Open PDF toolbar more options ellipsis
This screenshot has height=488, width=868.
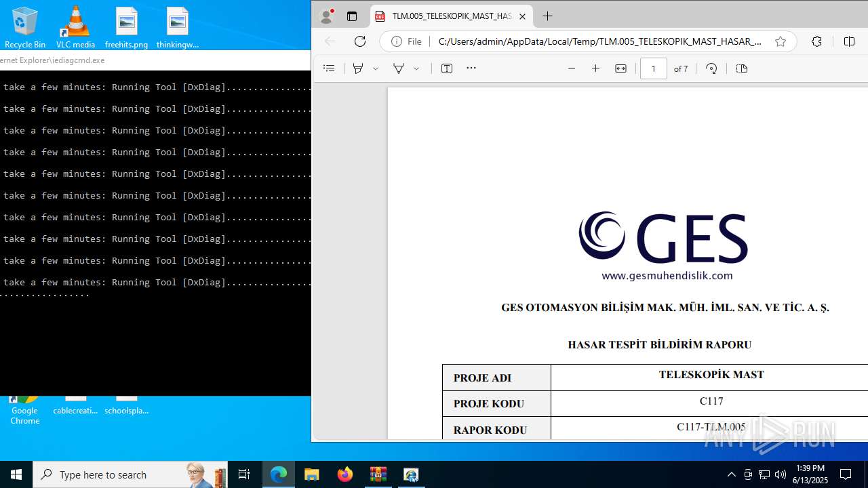471,68
